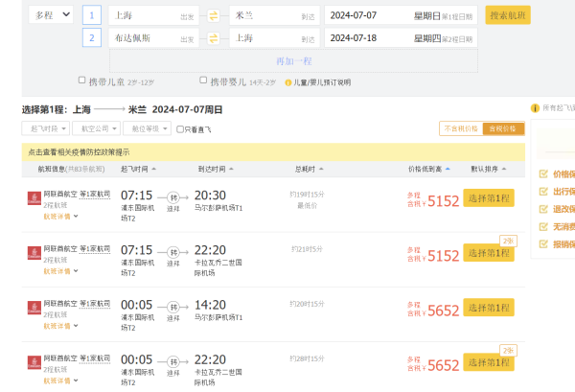Enable the 携带婴儿 checkbox

click(203, 80)
